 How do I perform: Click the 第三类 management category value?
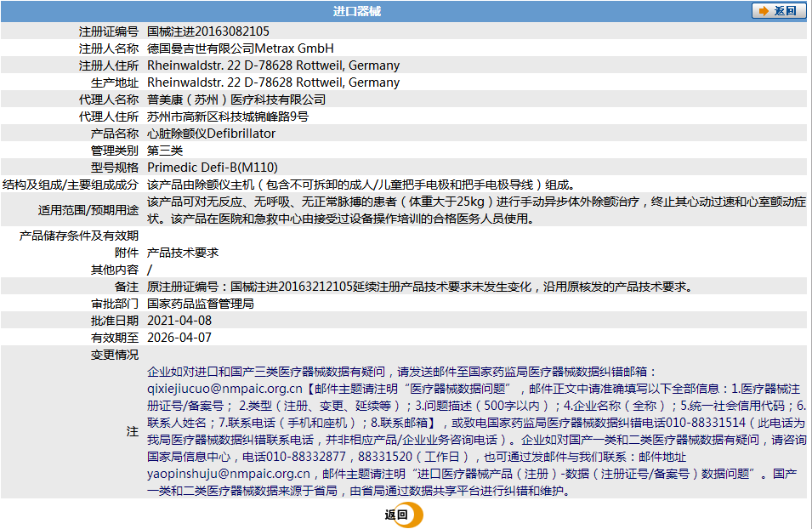pyautogui.click(x=165, y=151)
